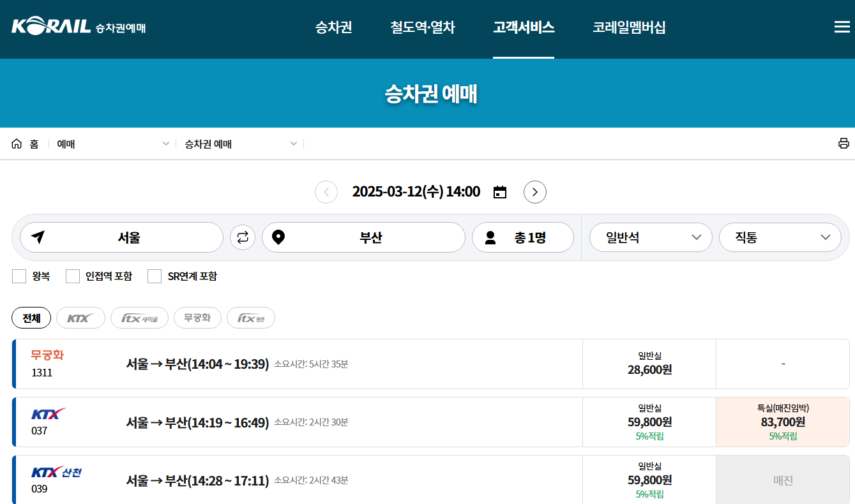Open the hamburger menu icon
Screen dimensions: 855x504
(x=842, y=27)
